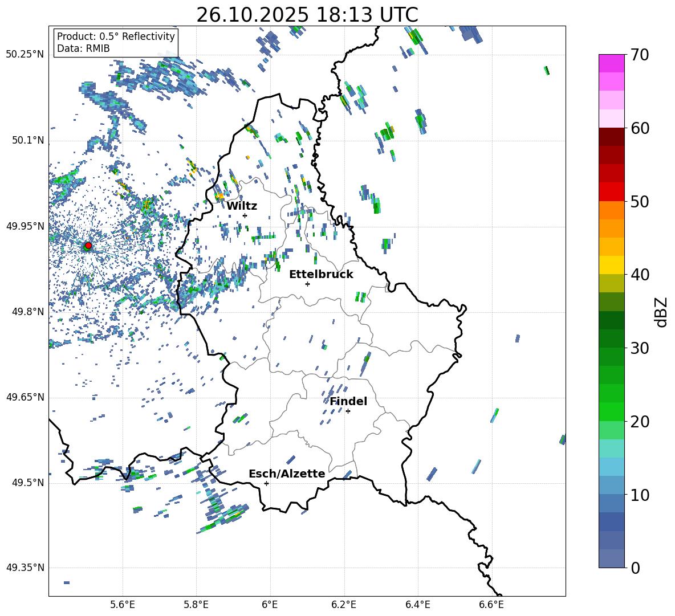Pick the yellow colorbar swatch at 40 dBZ
The image size is (675, 616).
tap(612, 265)
